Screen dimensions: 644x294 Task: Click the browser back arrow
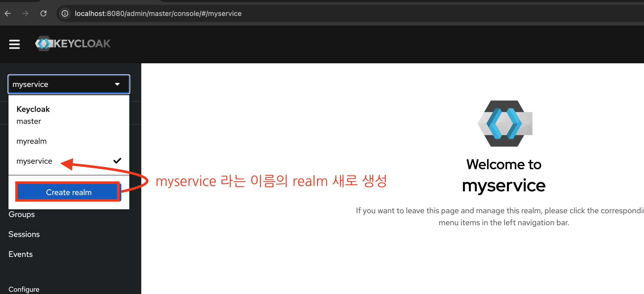pos(8,13)
